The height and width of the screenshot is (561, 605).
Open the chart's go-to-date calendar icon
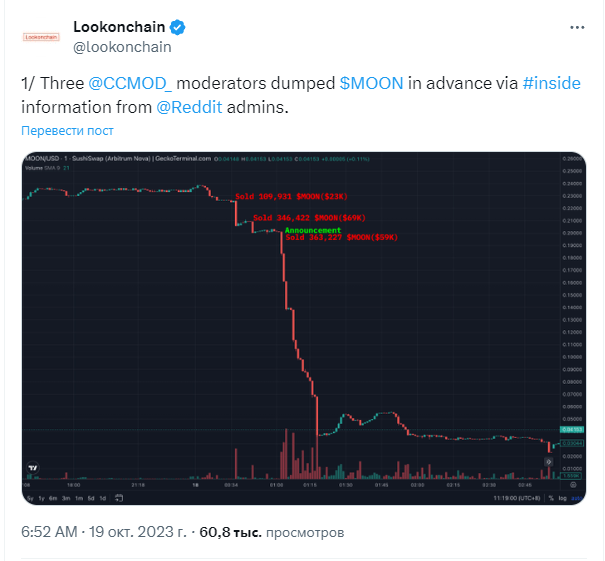click(119, 498)
